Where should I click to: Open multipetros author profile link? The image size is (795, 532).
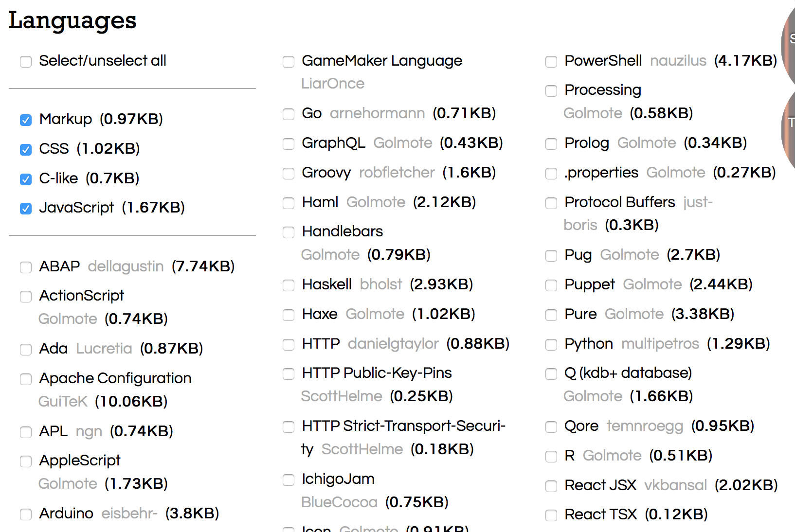(660, 344)
